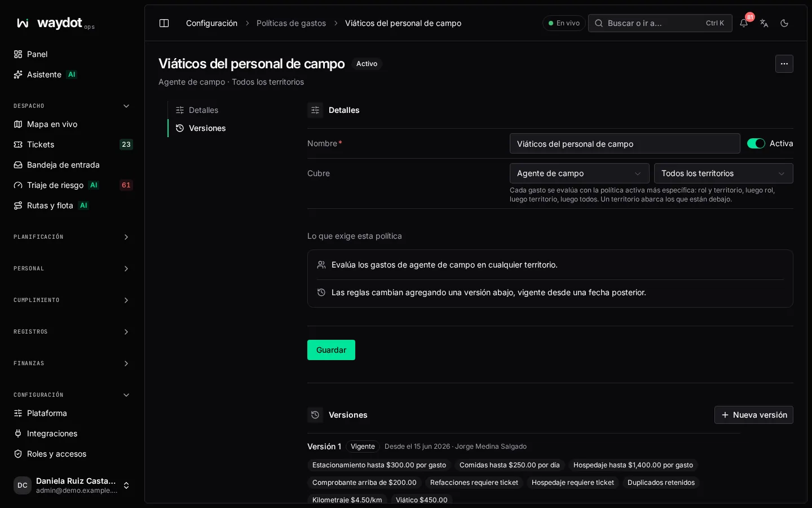Collapse the Despacho section

tap(72, 106)
